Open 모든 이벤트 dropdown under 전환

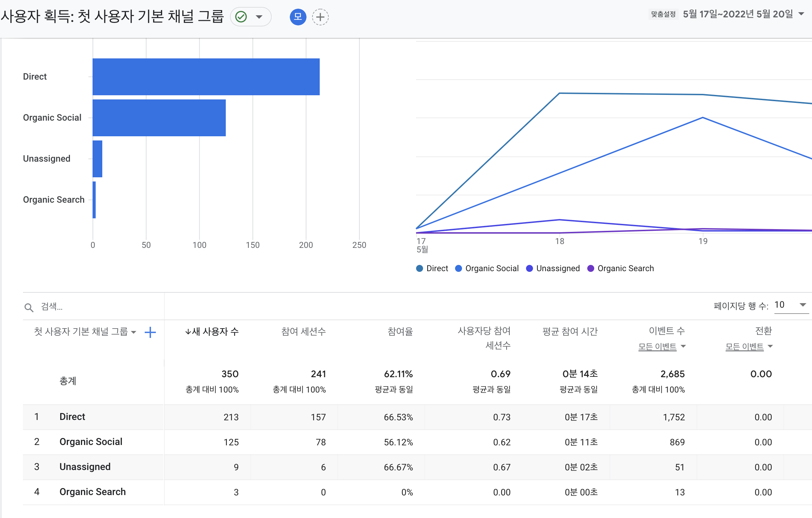pyautogui.click(x=749, y=346)
